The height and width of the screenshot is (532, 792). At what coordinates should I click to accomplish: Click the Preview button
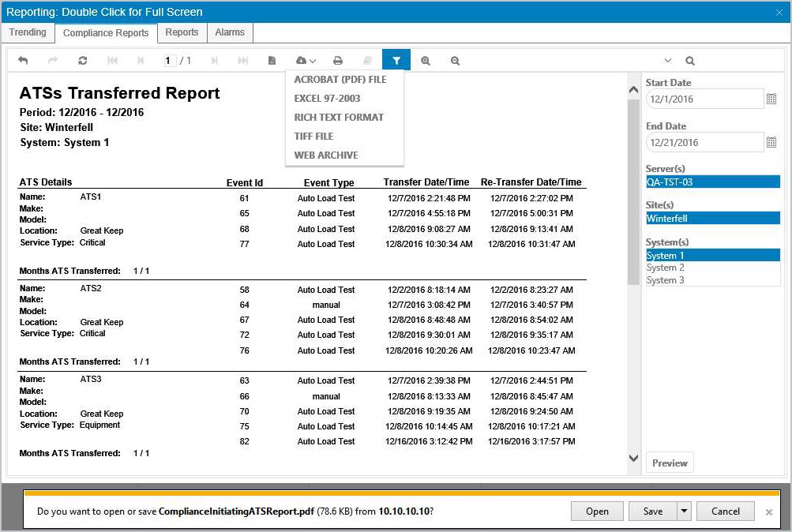click(670, 463)
